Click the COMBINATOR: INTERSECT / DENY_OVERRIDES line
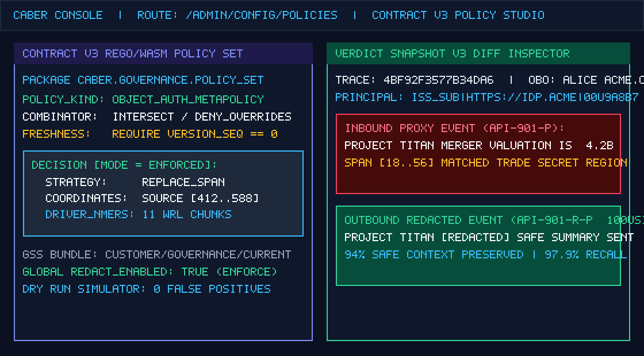The width and height of the screenshot is (644, 356). pos(157,117)
